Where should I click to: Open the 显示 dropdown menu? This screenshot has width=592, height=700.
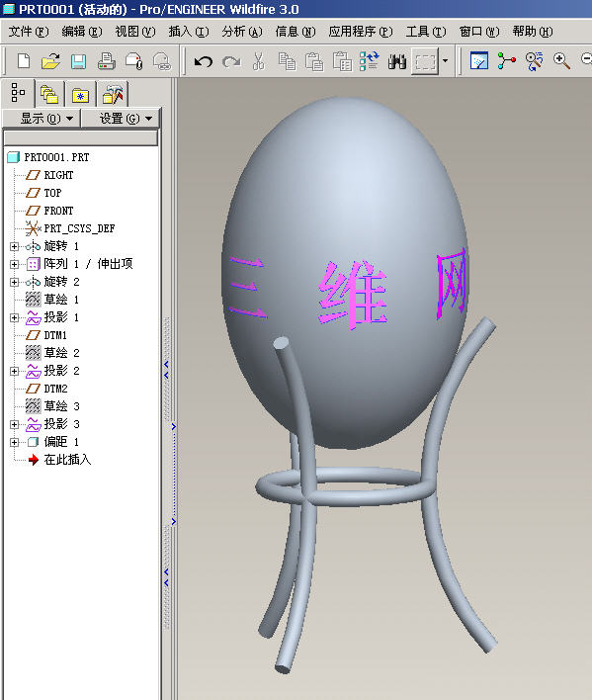[x=42, y=119]
